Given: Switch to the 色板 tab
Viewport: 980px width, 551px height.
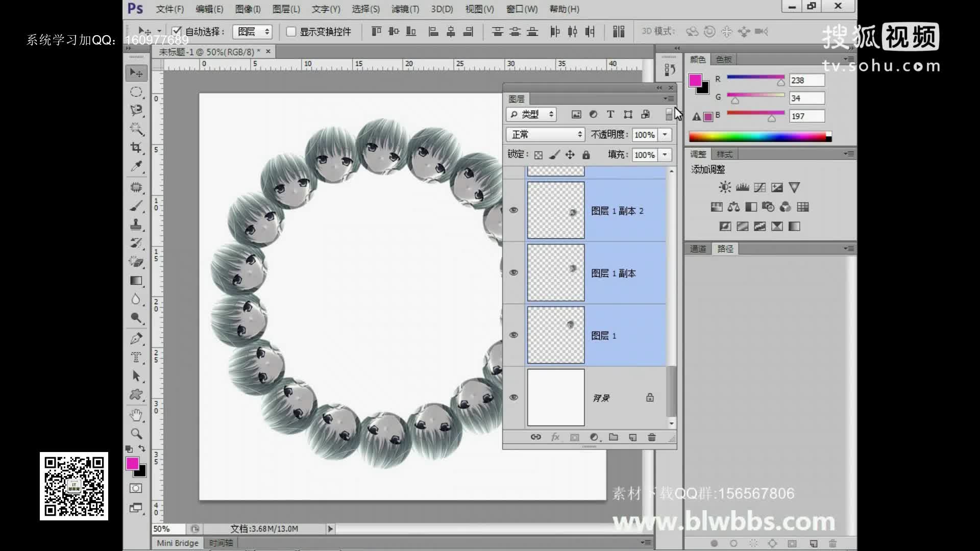Looking at the screenshot, I should tap(724, 59).
